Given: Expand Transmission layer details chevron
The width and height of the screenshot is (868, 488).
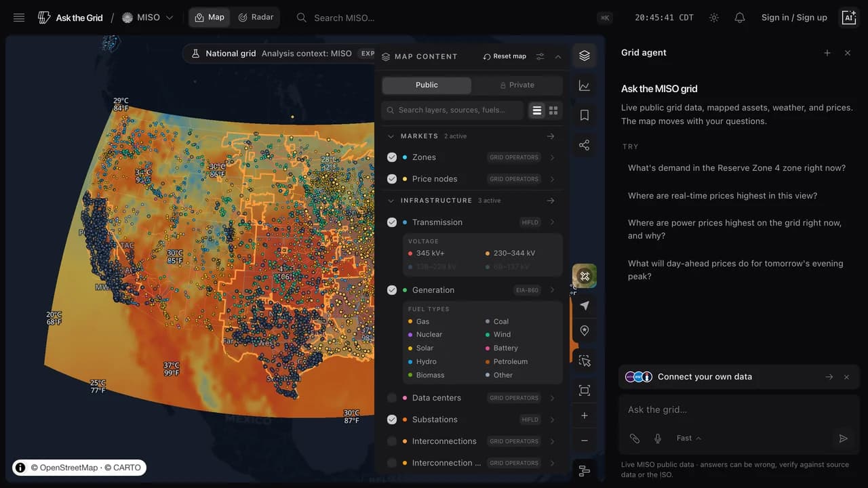Looking at the screenshot, I should (553, 222).
